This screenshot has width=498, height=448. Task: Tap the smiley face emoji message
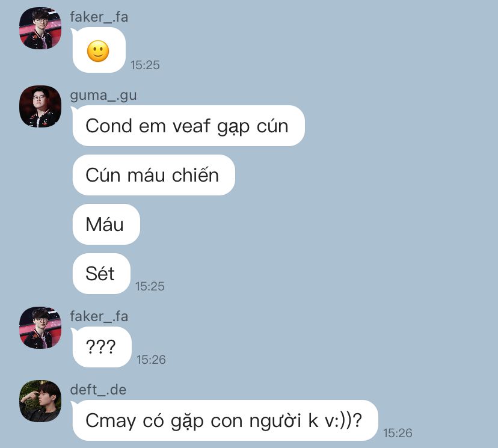pos(99,50)
